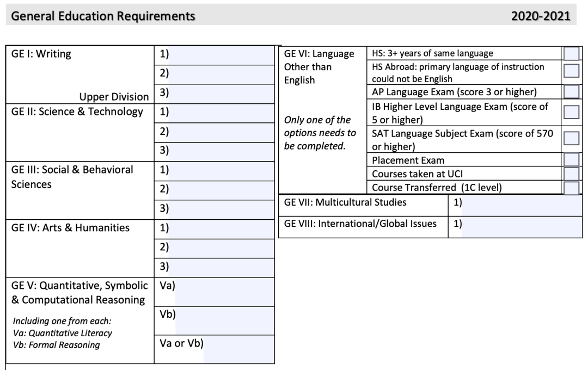Check the SAT Language Subject Exam box
This screenshot has width=588, height=370.
[x=571, y=138]
